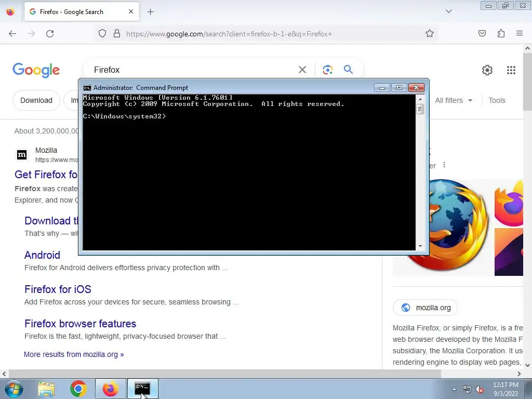532x399 pixels.
Task: Click the Google logo
Action: (36, 70)
